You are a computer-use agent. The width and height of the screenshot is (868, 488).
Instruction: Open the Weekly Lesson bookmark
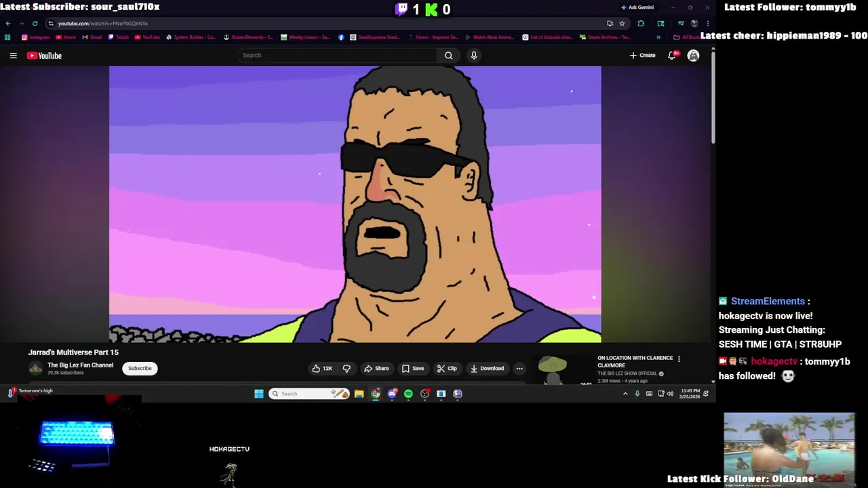pos(305,37)
